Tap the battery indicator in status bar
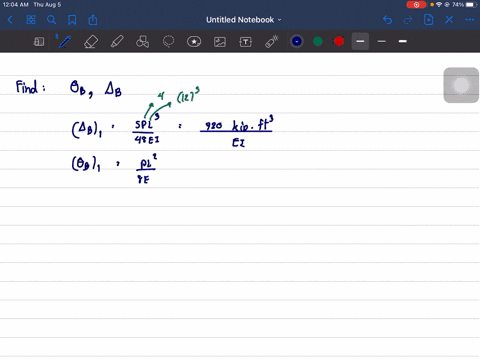480x360 pixels. point(471,5)
